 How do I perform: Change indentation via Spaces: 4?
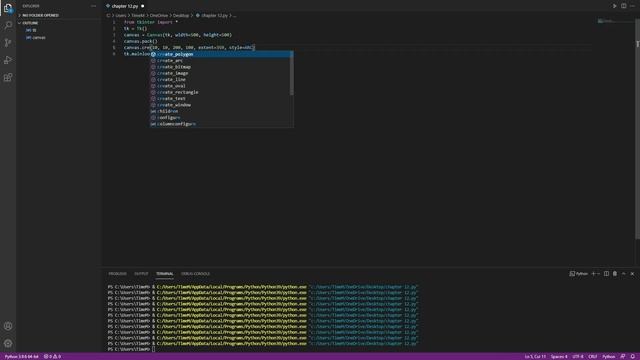click(x=559, y=357)
